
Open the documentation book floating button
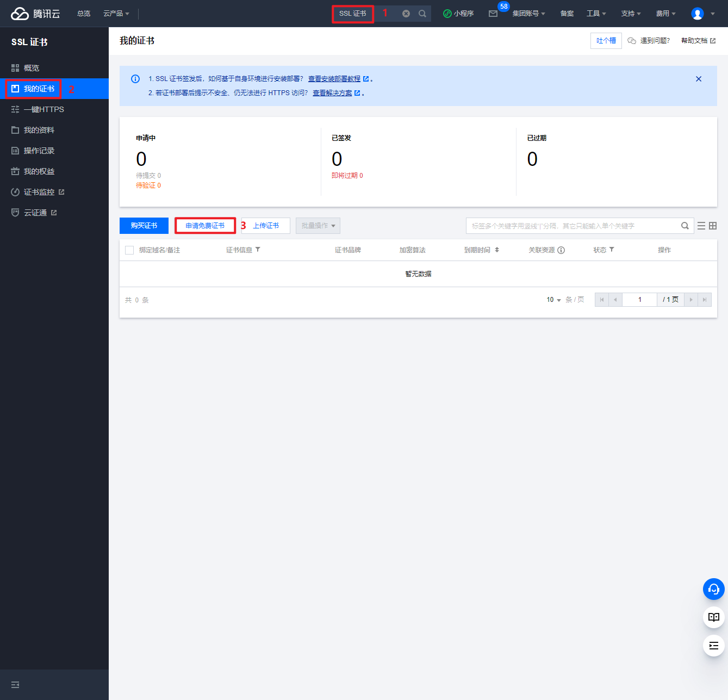click(714, 617)
